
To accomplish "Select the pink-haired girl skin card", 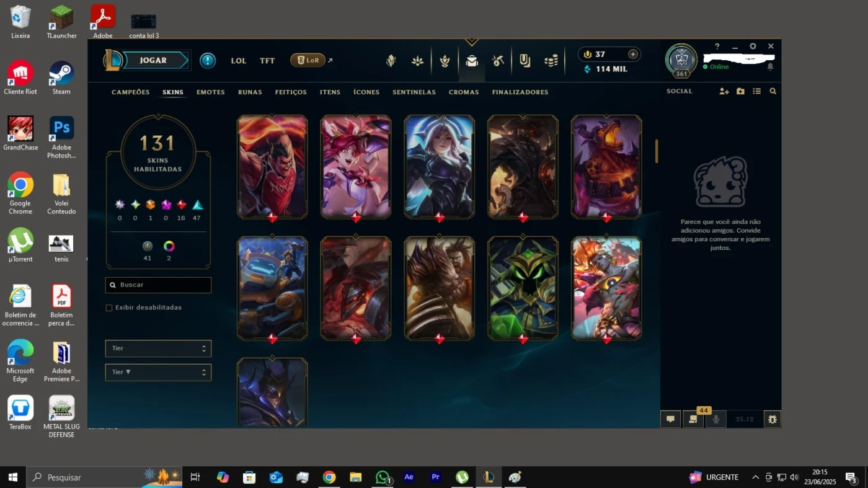I will (356, 166).
